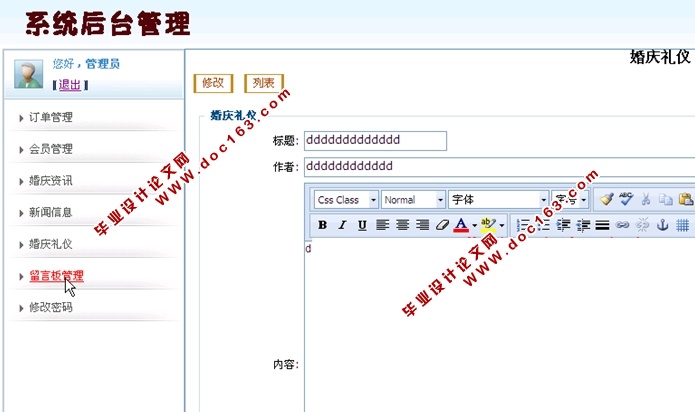Click the 您好，管理员 greeting text
Screen dimensions: 695x412
(86, 64)
